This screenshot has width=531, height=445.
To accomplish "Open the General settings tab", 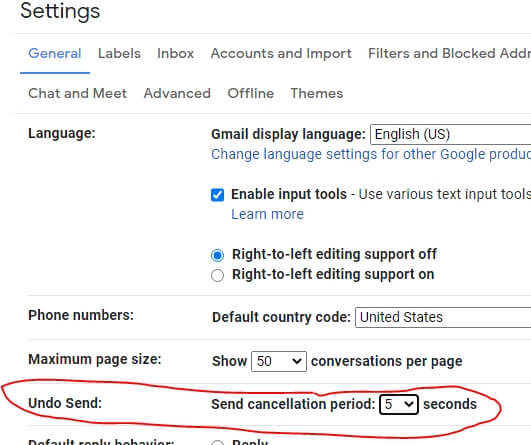I will pyautogui.click(x=55, y=54).
